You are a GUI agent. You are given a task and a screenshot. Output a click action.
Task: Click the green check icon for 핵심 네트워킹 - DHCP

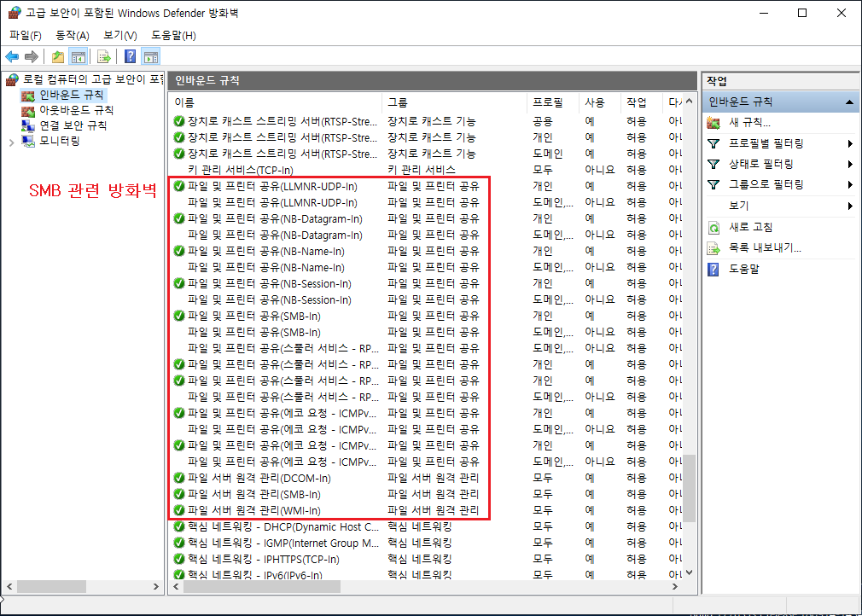point(178,526)
